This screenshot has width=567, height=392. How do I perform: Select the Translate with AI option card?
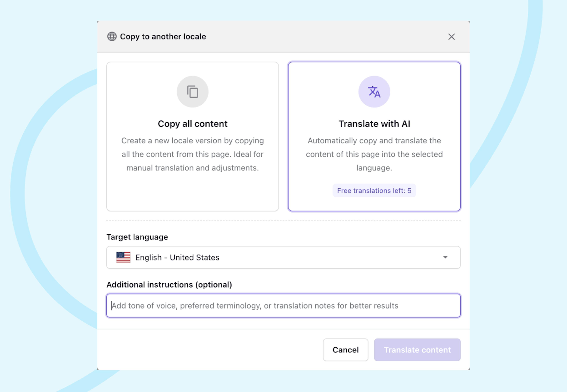374,137
